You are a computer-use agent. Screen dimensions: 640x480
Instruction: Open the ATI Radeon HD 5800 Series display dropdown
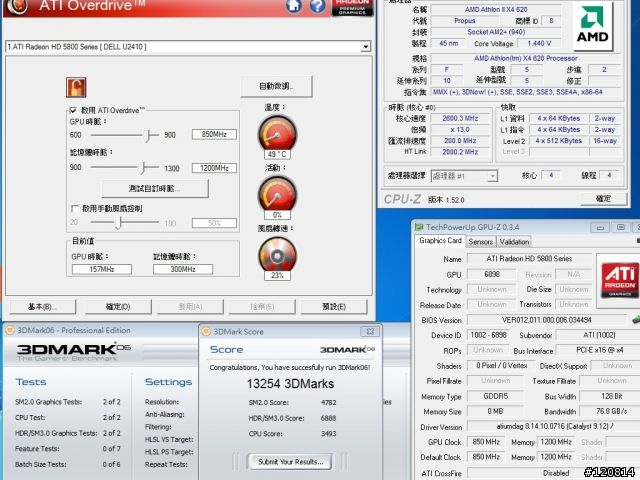click(x=366, y=47)
